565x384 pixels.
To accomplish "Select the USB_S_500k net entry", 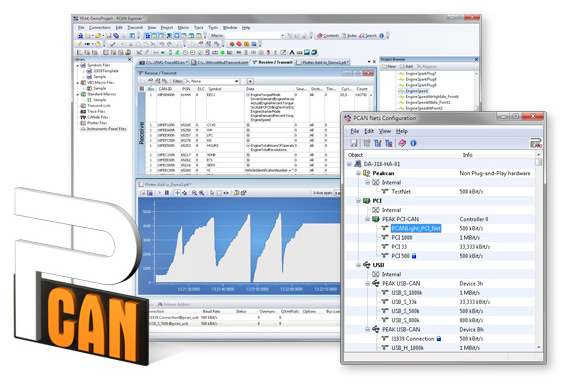I will (406, 311).
